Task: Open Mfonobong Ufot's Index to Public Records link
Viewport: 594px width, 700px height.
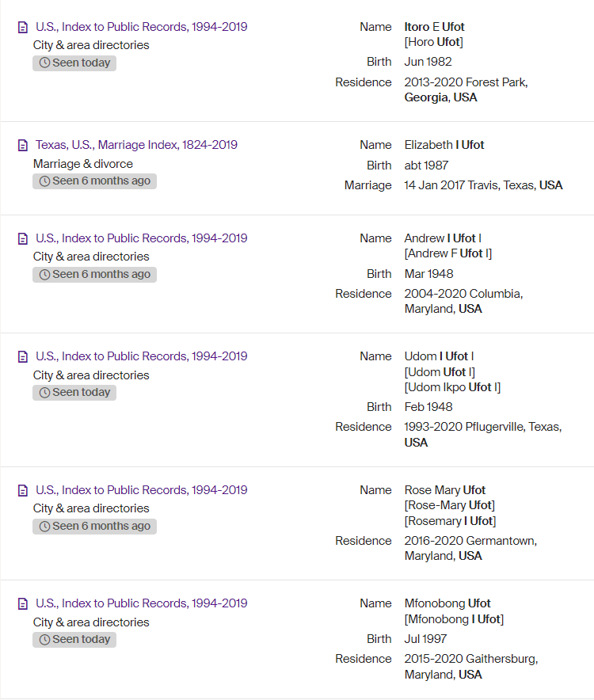Action: pos(141,603)
